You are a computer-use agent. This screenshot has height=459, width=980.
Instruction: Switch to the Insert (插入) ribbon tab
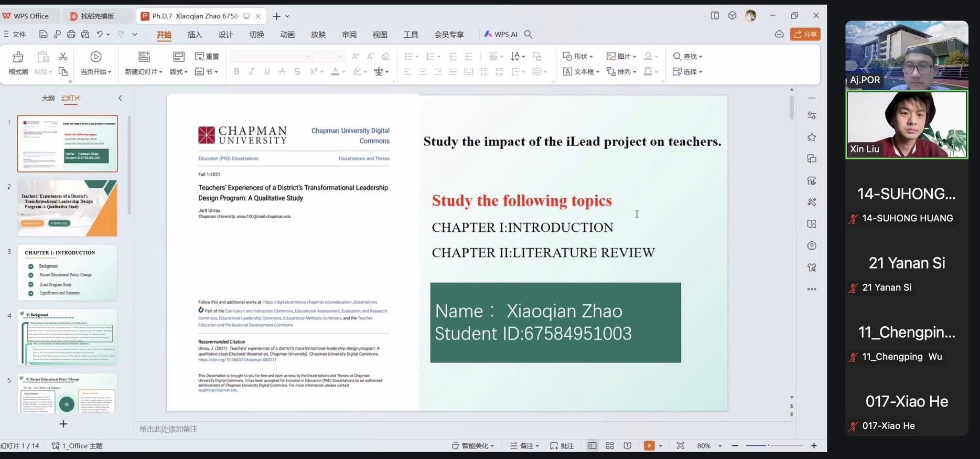click(195, 35)
